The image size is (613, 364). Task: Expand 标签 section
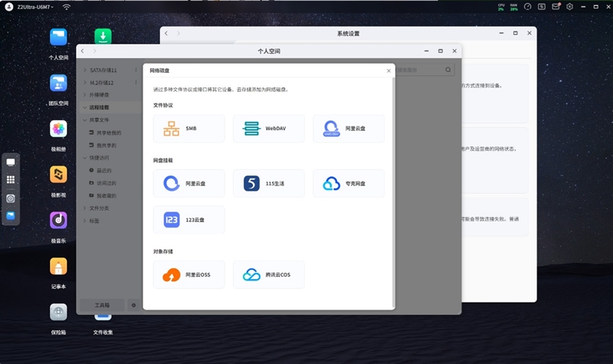tap(85, 221)
